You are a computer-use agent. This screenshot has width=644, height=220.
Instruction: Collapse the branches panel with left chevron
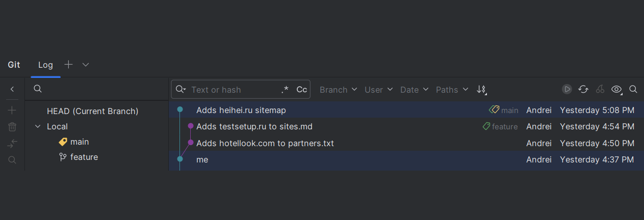coord(12,89)
